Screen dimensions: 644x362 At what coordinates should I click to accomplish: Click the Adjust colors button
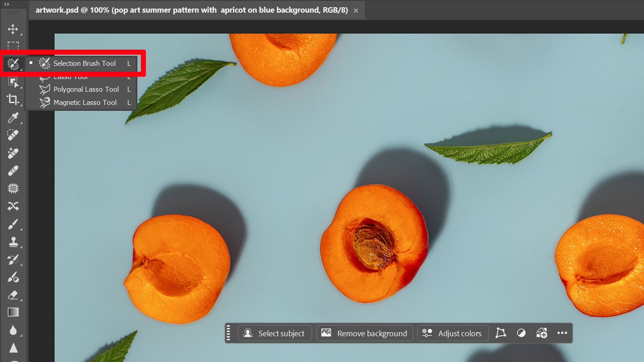tap(452, 333)
